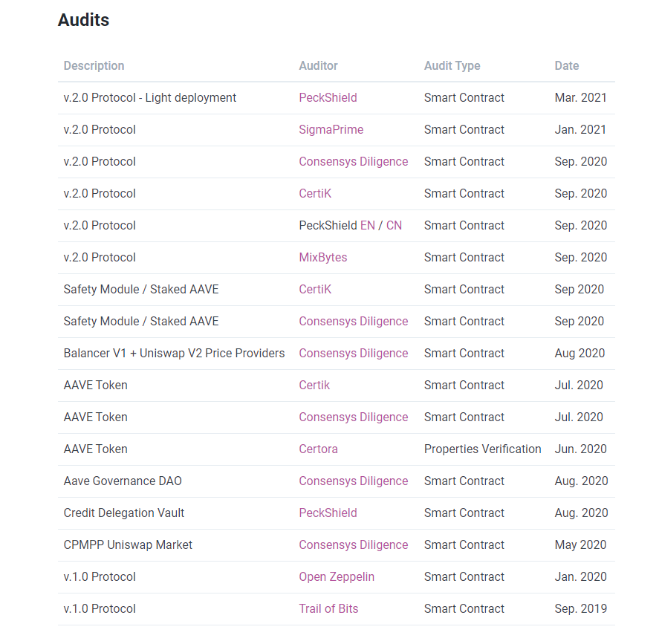Open CertiK audit for v.2.0 Protocol
Viewport: 659px width, 644px height.
tap(315, 193)
